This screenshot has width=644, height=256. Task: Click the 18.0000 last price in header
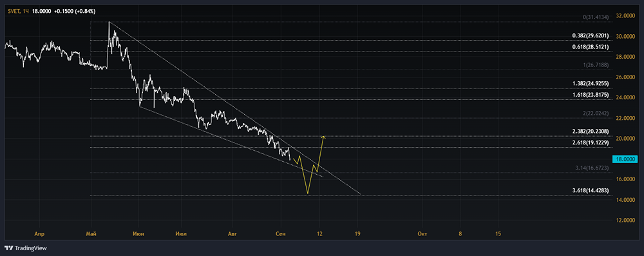[41, 12]
